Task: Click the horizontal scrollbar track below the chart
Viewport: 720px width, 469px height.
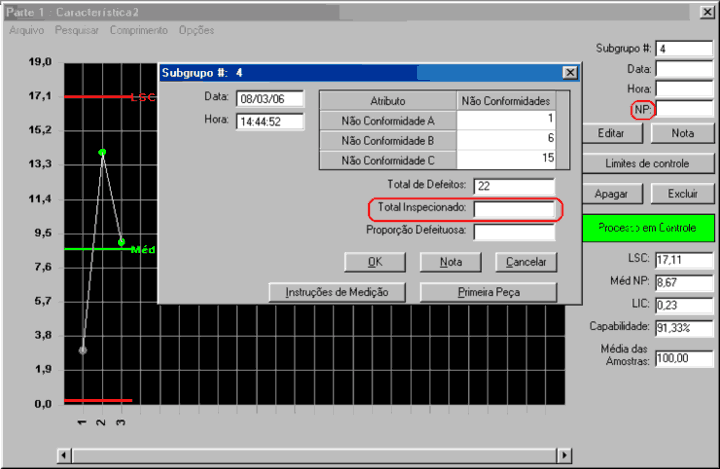Action: click(314, 456)
